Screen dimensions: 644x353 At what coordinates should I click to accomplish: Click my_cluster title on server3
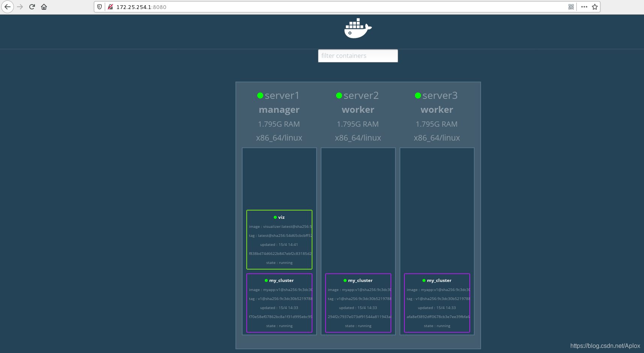click(439, 280)
